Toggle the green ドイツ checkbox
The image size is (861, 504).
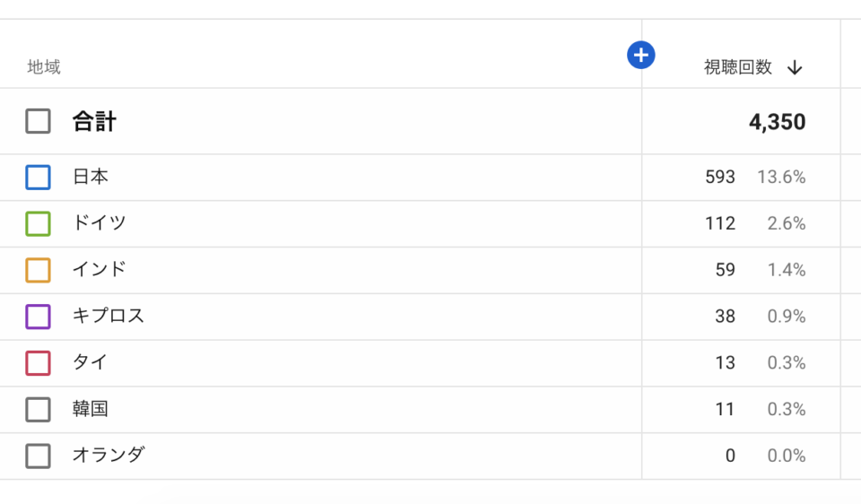[x=38, y=223]
